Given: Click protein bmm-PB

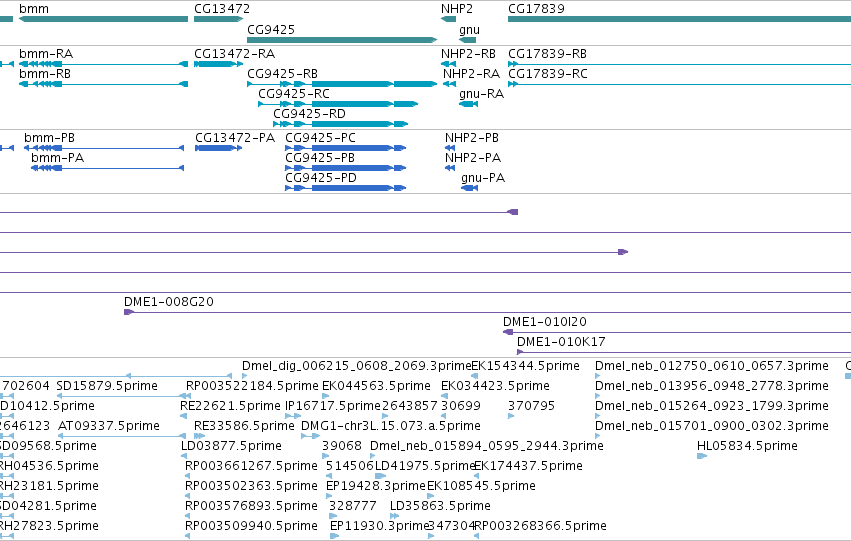Looking at the screenshot, I should point(49,138).
